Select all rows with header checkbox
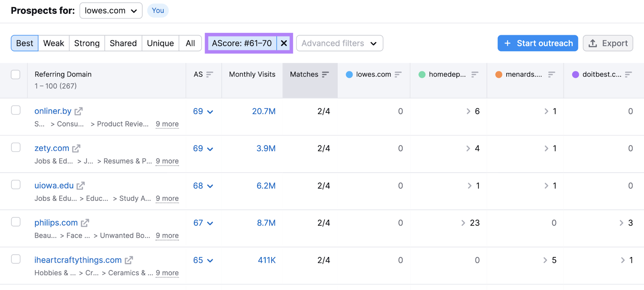 tap(16, 75)
